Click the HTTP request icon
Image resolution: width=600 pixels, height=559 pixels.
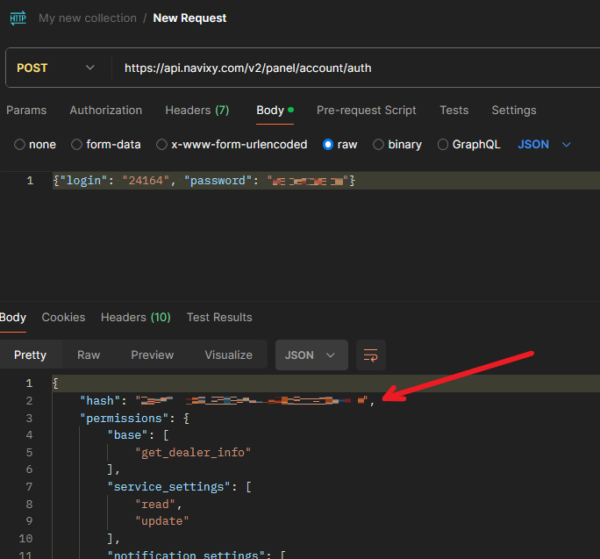click(x=18, y=18)
